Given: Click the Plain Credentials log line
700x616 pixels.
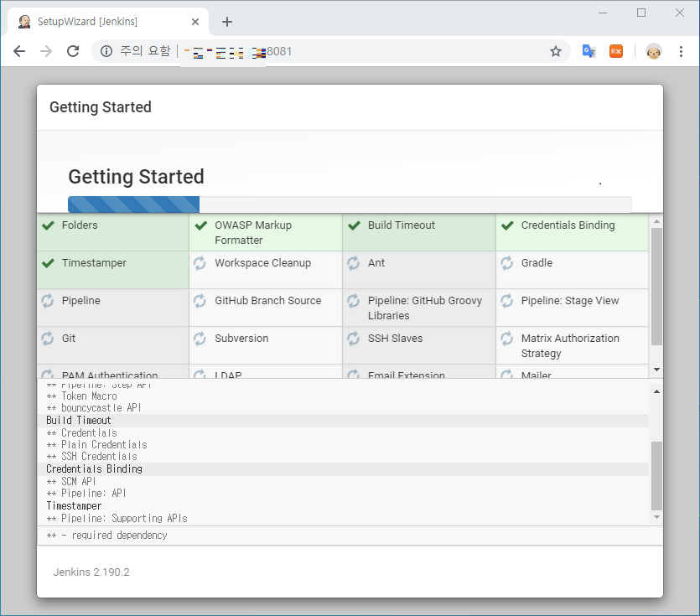Looking at the screenshot, I should [96, 445].
